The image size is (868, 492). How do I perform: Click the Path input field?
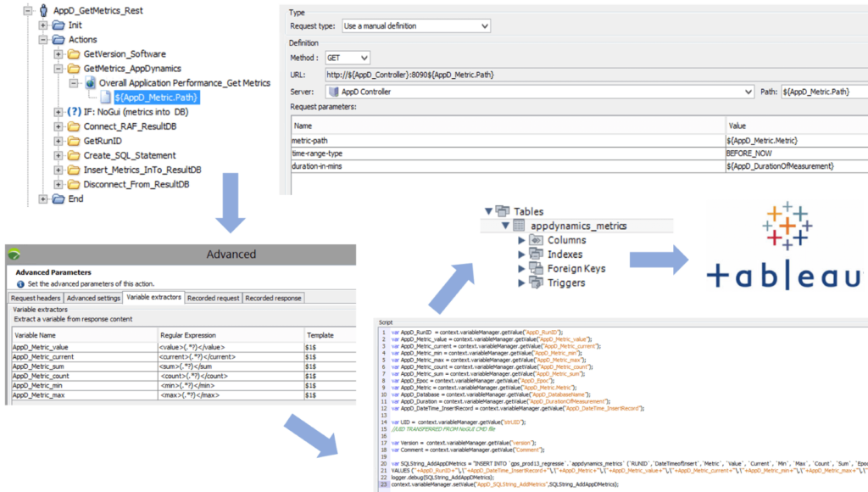(x=824, y=92)
